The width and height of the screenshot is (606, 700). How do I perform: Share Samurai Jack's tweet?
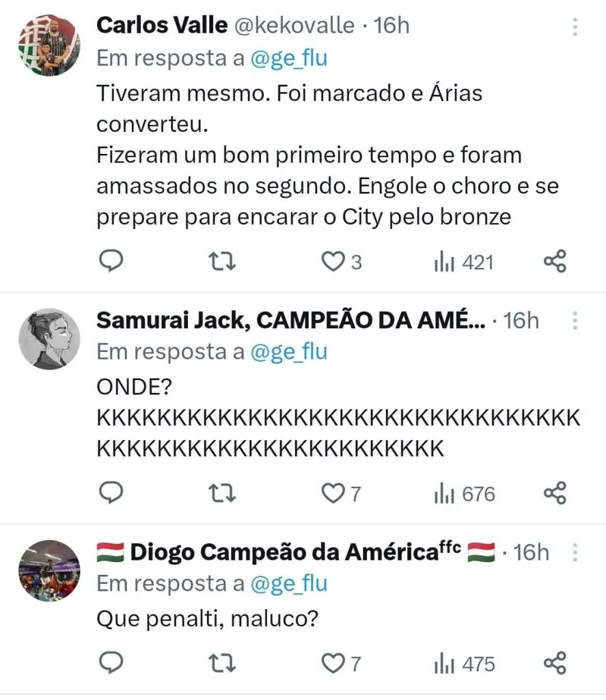[x=555, y=493]
